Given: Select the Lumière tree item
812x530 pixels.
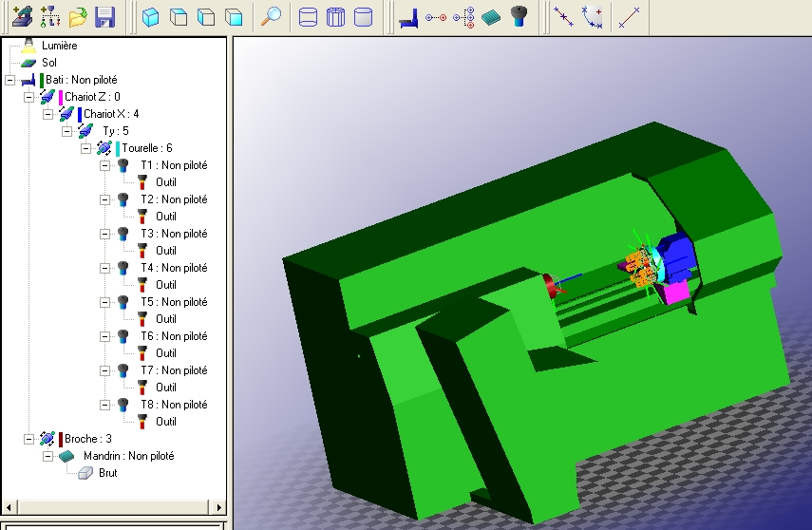Looking at the screenshot, I should 59,46.
